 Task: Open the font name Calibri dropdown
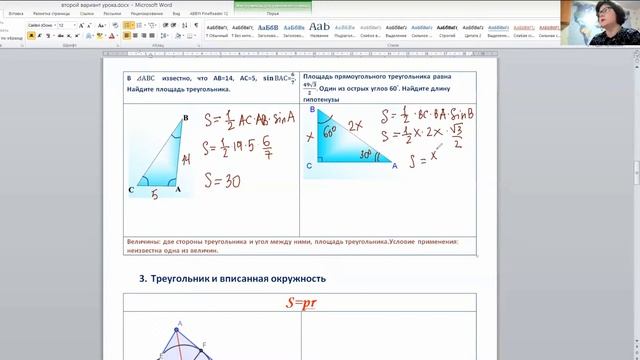tap(55, 25)
